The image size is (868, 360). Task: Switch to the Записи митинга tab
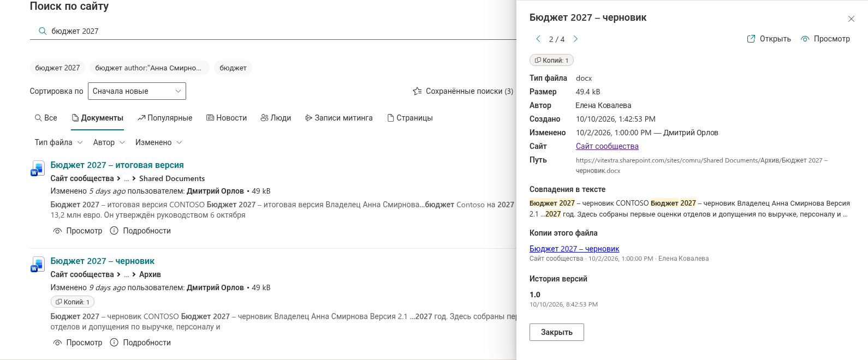coord(339,118)
